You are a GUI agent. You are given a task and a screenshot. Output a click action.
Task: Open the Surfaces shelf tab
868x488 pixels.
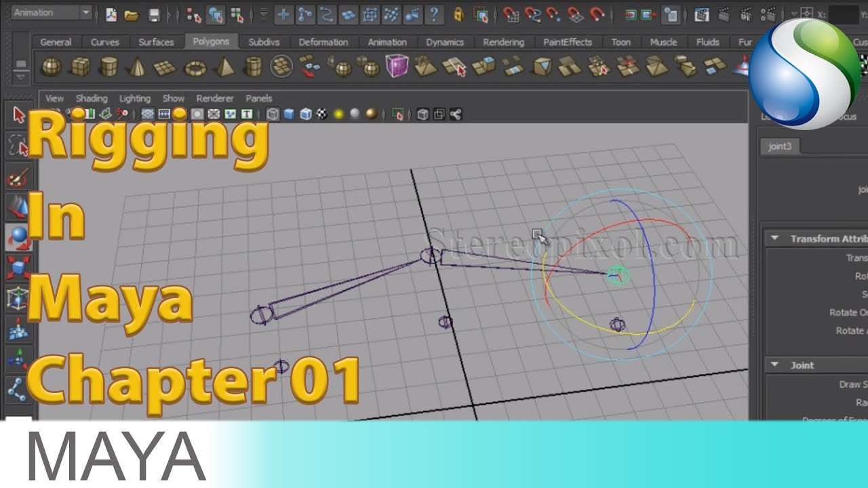pos(156,42)
